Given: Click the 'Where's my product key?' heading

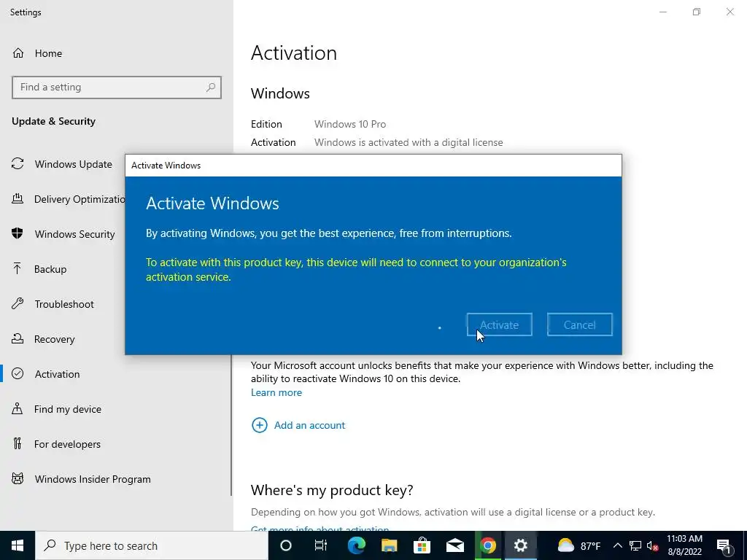Looking at the screenshot, I should pos(332,490).
